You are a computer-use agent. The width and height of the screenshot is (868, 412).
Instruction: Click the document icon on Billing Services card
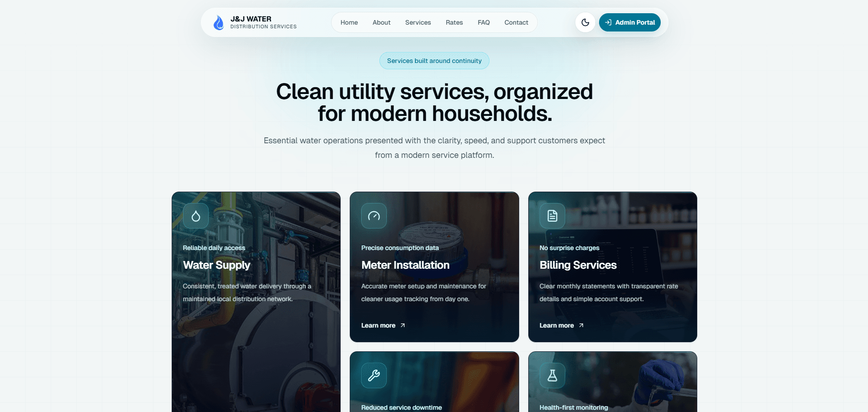tap(552, 216)
